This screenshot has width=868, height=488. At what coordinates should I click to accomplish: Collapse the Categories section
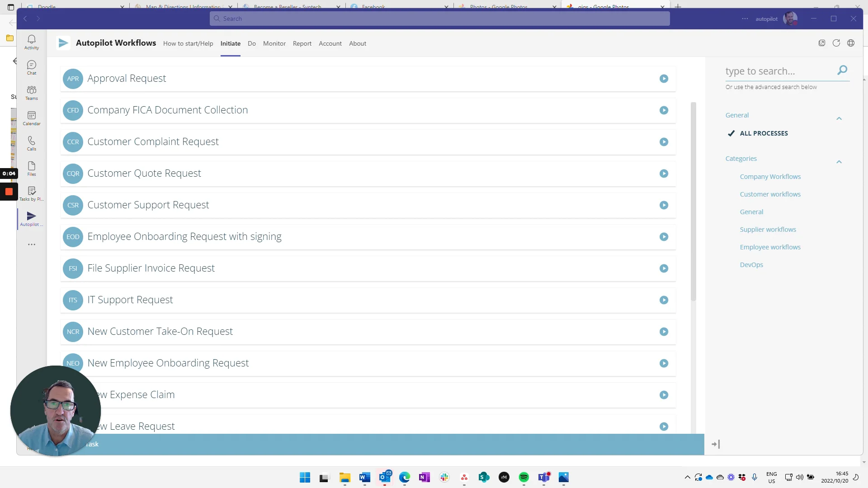tap(839, 162)
